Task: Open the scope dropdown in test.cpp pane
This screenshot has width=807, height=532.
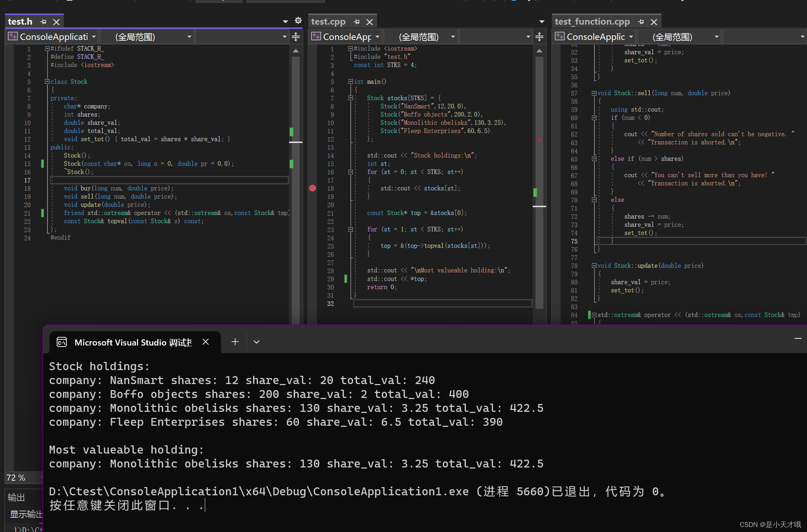Action: (421, 37)
